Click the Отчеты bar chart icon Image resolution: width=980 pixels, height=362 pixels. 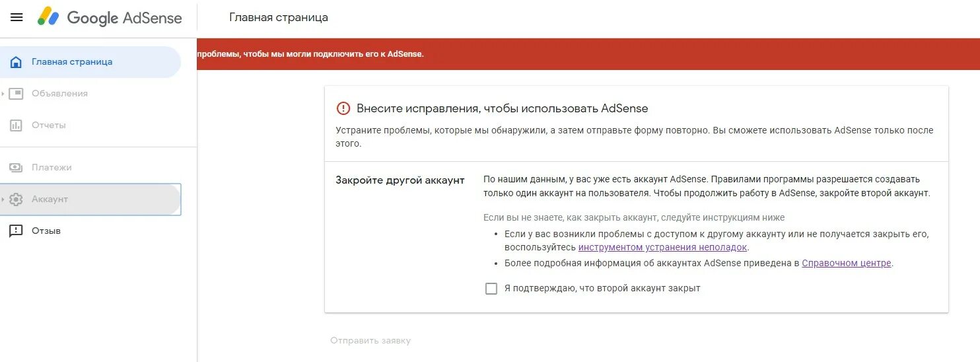[17, 126]
